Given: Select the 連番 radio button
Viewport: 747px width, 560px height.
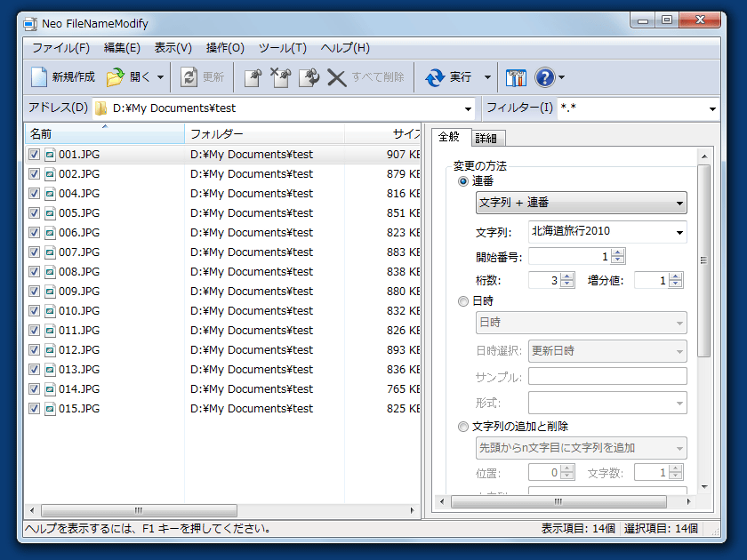Looking at the screenshot, I should [x=463, y=181].
